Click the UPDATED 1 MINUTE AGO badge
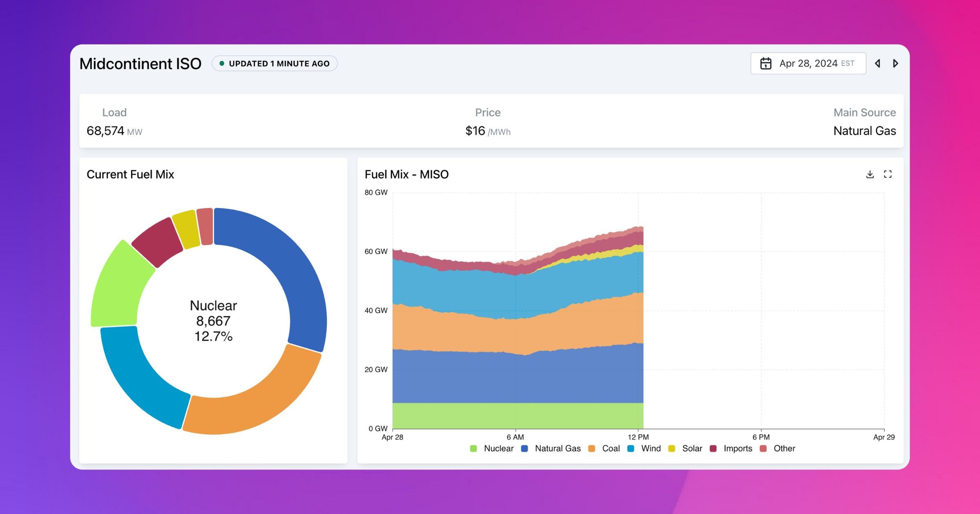The image size is (980, 514). [274, 64]
